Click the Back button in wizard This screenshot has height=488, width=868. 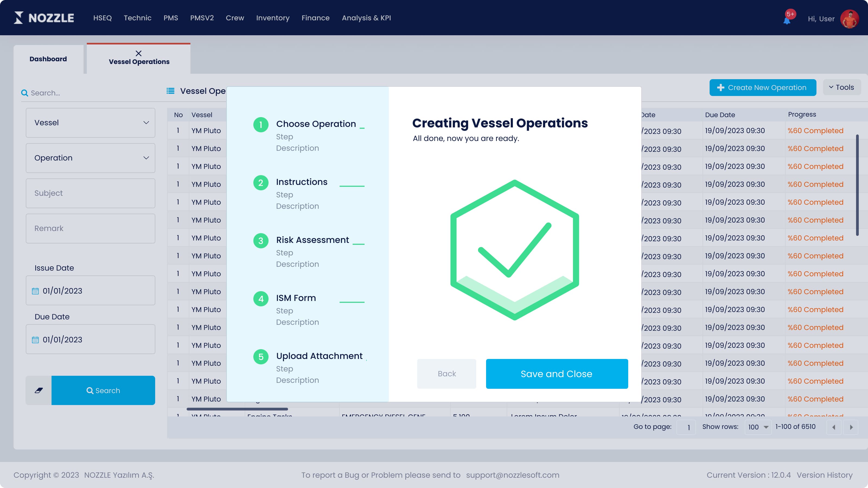pyautogui.click(x=446, y=374)
